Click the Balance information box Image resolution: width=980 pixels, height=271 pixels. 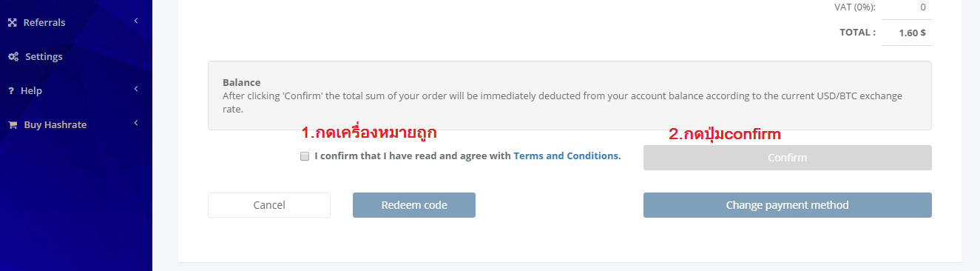pyautogui.click(x=570, y=96)
